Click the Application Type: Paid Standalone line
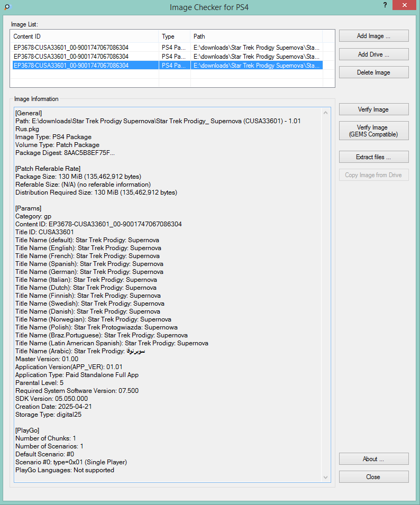The image size is (420, 505). click(x=77, y=375)
